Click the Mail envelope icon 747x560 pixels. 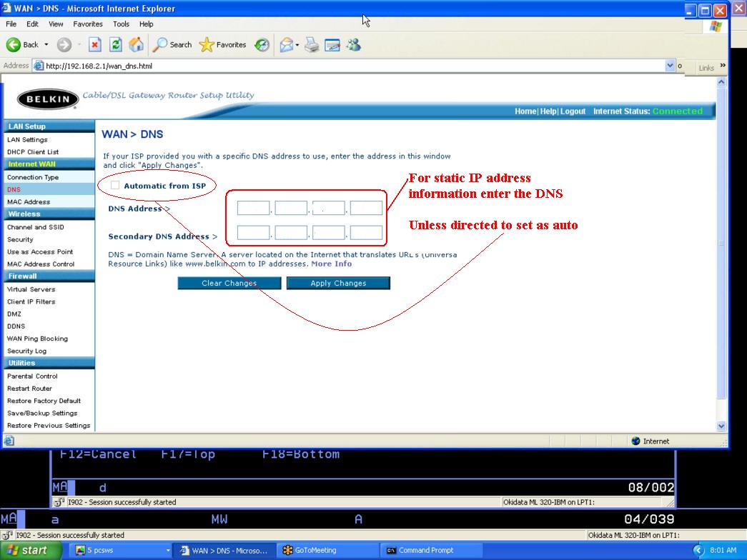point(287,45)
